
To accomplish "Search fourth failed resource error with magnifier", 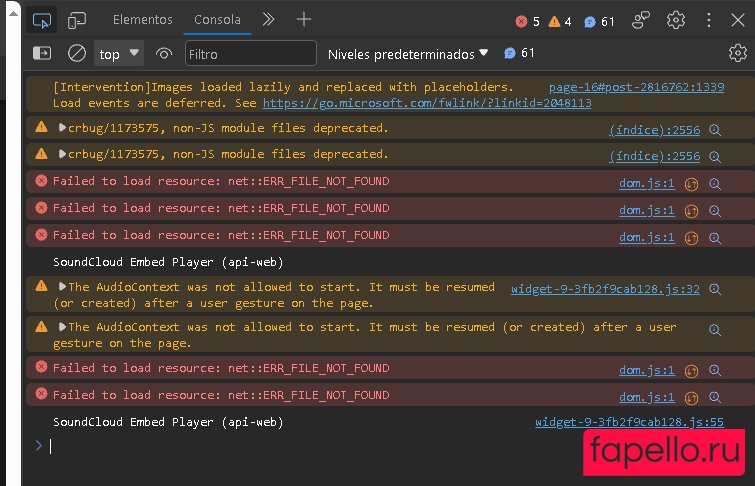I will [715, 370].
